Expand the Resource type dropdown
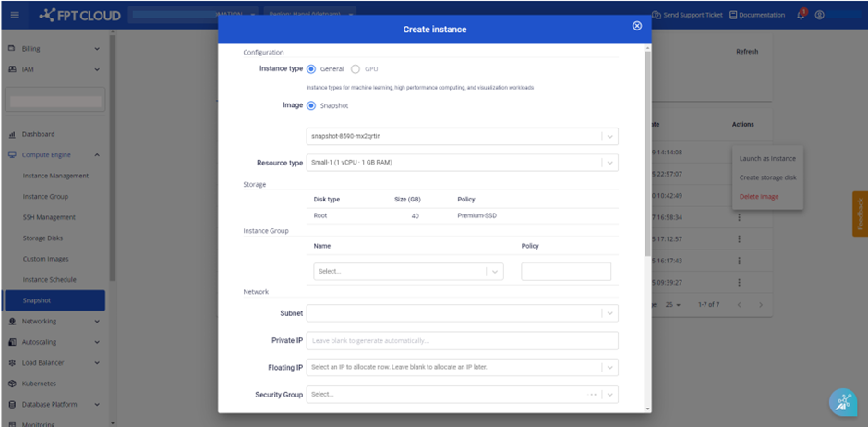The height and width of the screenshot is (427, 868). pos(462,163)
